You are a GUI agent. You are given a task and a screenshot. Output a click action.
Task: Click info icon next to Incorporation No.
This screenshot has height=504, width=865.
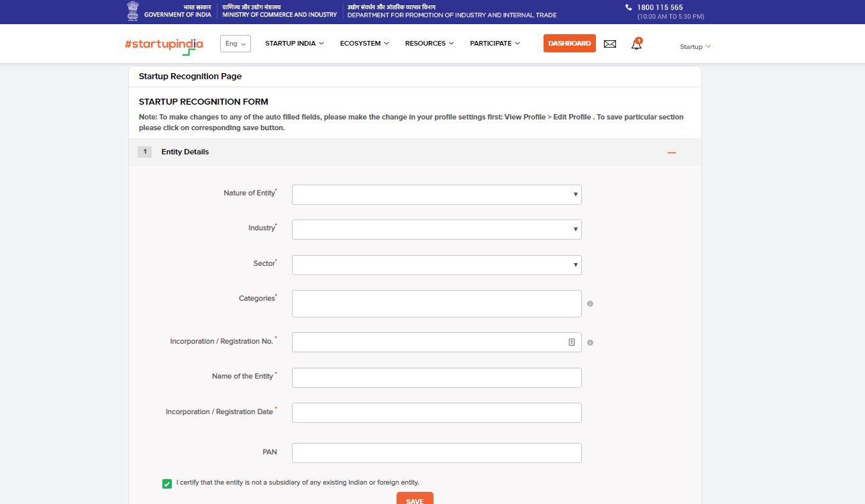[x=590, y=343]
